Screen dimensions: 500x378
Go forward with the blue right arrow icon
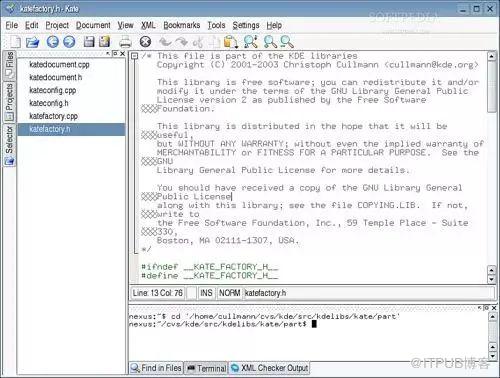pos(69,42)
